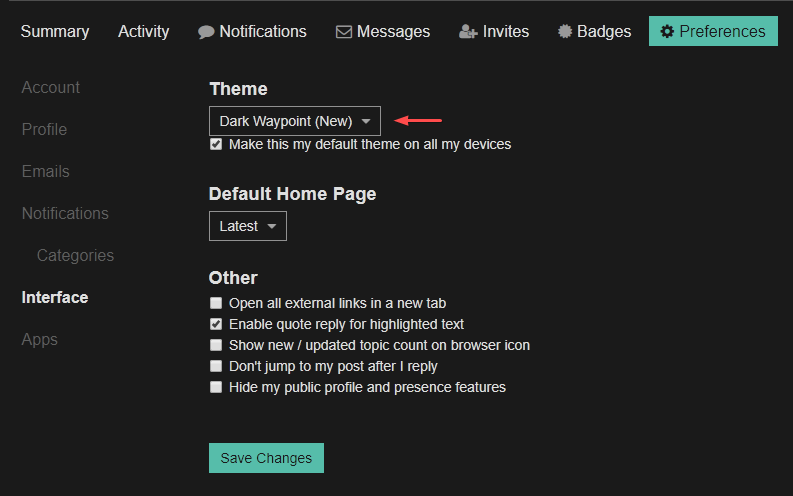This screenshot has height=496, width=793.
Task: Open the Activity tab
Action: [143, 32]
